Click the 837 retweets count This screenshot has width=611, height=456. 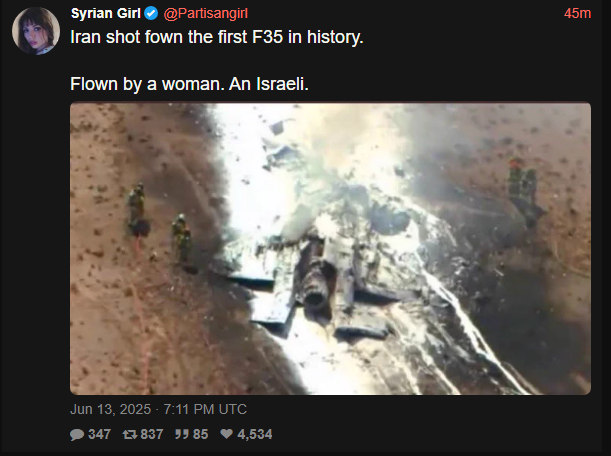point(152,434)
